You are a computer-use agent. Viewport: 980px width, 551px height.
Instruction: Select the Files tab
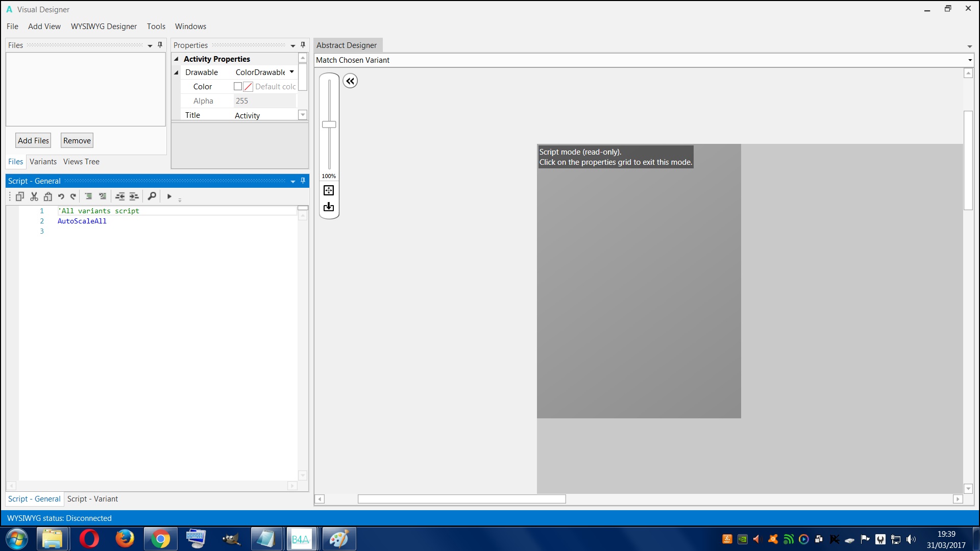15,162
